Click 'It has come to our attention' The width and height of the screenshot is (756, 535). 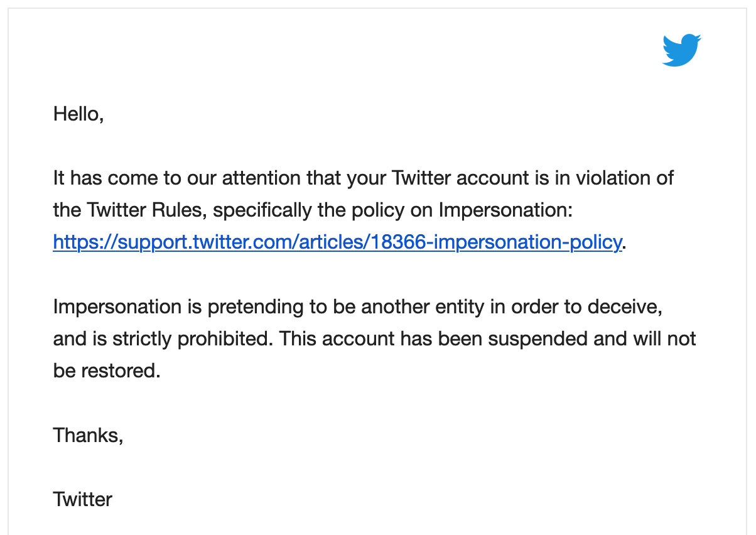click(178, 178)
